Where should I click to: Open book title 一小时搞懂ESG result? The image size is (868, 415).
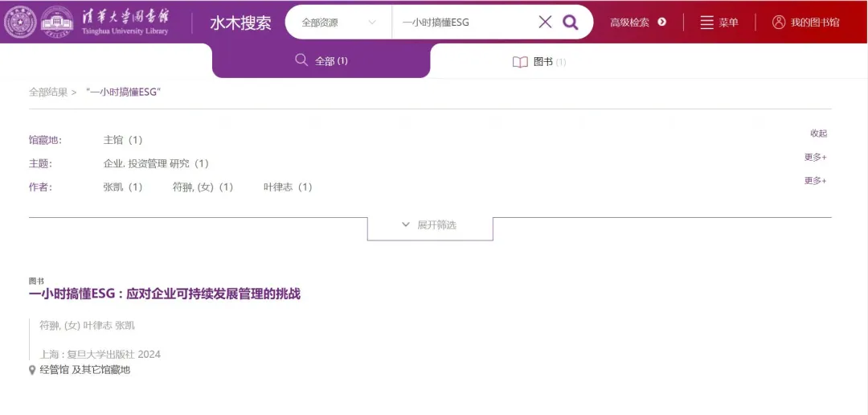(165, 294)
